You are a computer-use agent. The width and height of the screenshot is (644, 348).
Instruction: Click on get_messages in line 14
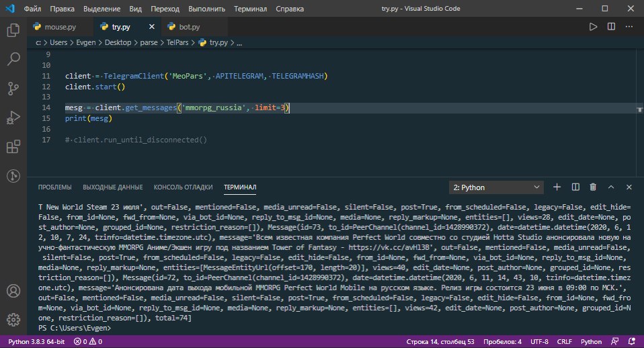151,107
